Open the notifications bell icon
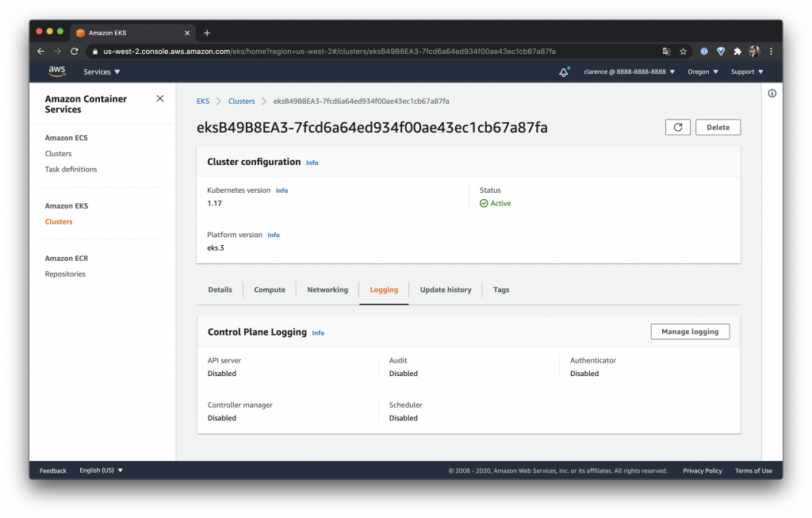This screenshot has width=812, height=518. tap(564, 72)
